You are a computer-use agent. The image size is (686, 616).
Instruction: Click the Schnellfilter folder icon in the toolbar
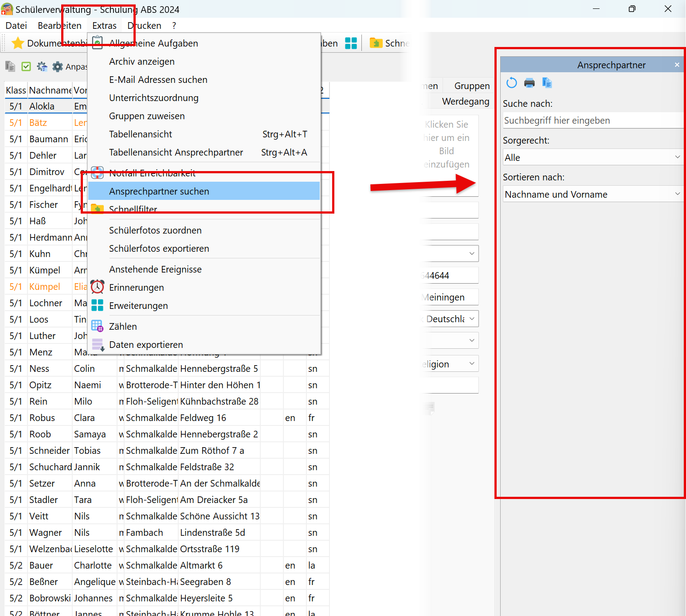click(x=376, y=43)
